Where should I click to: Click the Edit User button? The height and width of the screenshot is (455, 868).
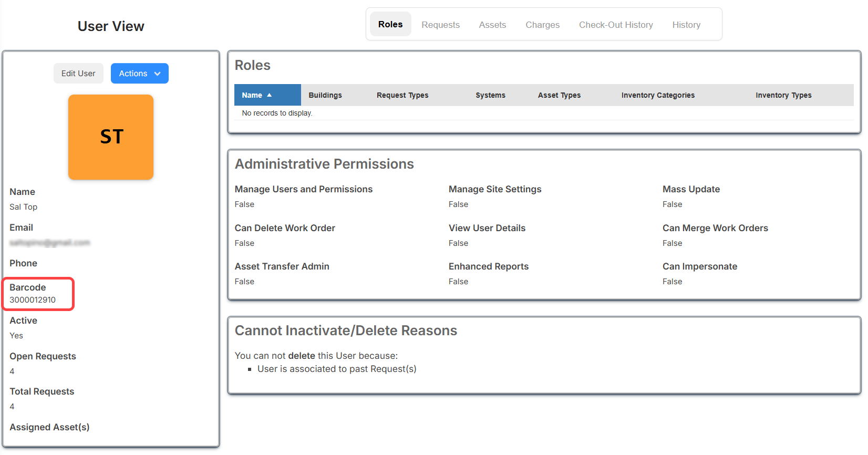pyautogui.click(x=78, y=74)
